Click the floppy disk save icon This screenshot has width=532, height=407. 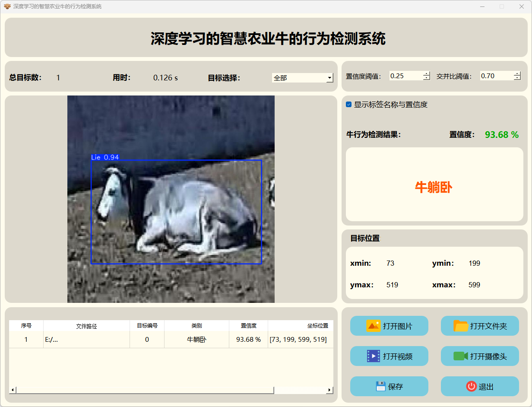pos(380,386)
